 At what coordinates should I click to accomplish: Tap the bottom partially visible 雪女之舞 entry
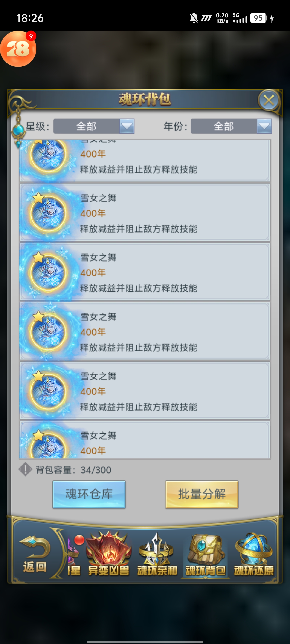pyautogui.click(x=145, y=440)
